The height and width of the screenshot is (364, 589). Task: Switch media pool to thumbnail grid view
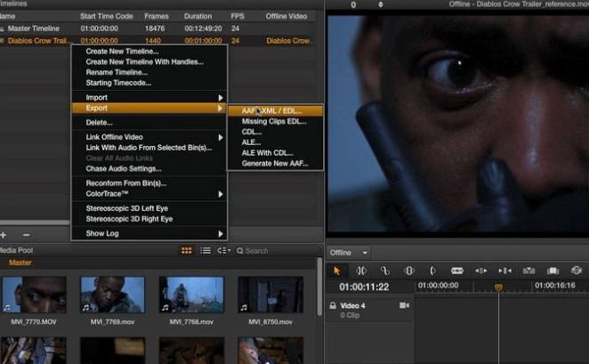coord(186,251)
